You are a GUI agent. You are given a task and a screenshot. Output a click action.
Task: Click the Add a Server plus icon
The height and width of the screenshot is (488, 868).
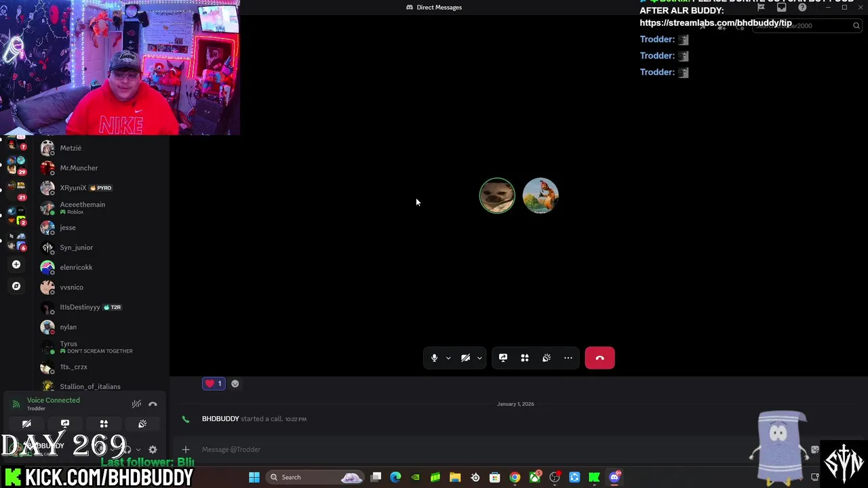(16, 264)
